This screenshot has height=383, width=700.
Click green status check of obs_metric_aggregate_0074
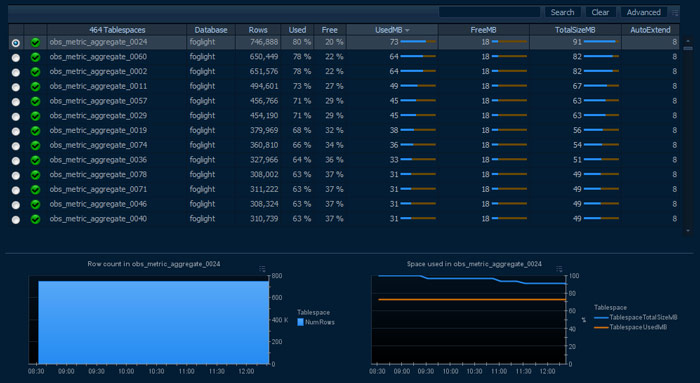(35, 146)
